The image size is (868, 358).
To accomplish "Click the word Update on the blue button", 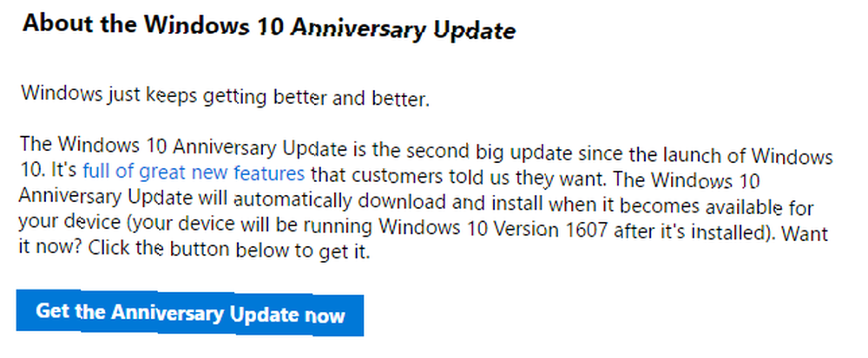I will click(x=264, y=315).
